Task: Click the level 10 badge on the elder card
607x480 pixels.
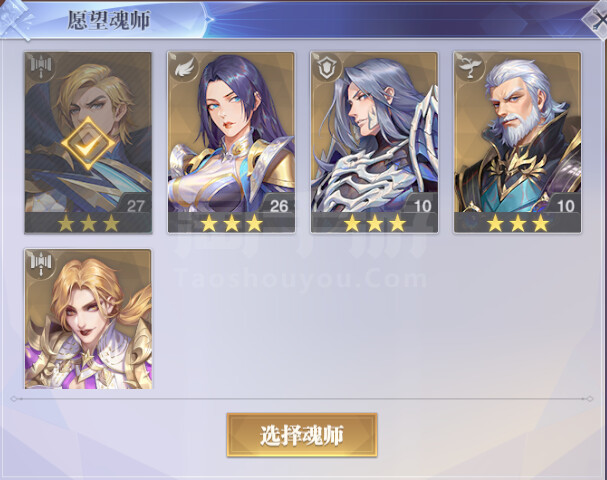Action: (565, 206)
